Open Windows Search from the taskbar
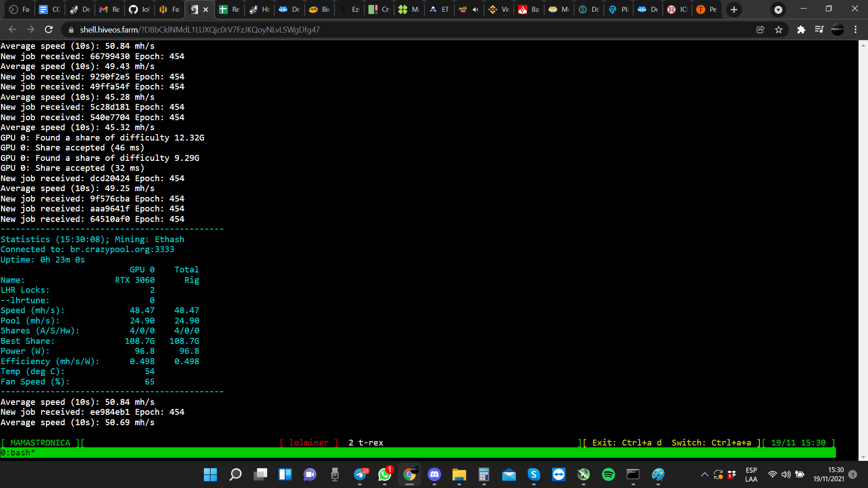Viewport: 868px width, 488px height. click(235, 474)
